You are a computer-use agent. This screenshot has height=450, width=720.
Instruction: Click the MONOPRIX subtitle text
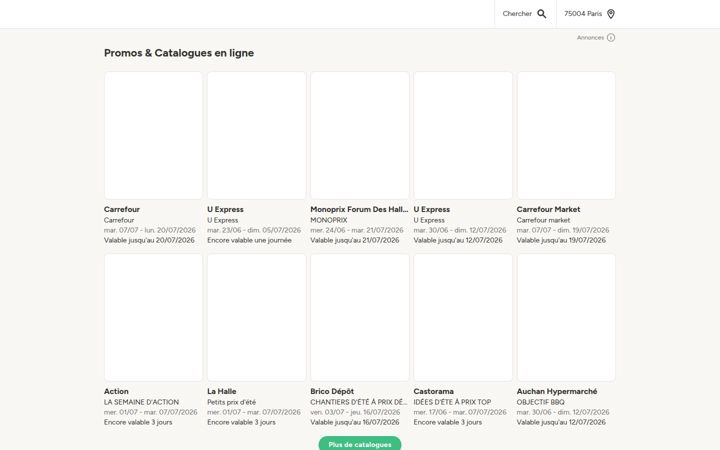(329, 220)
